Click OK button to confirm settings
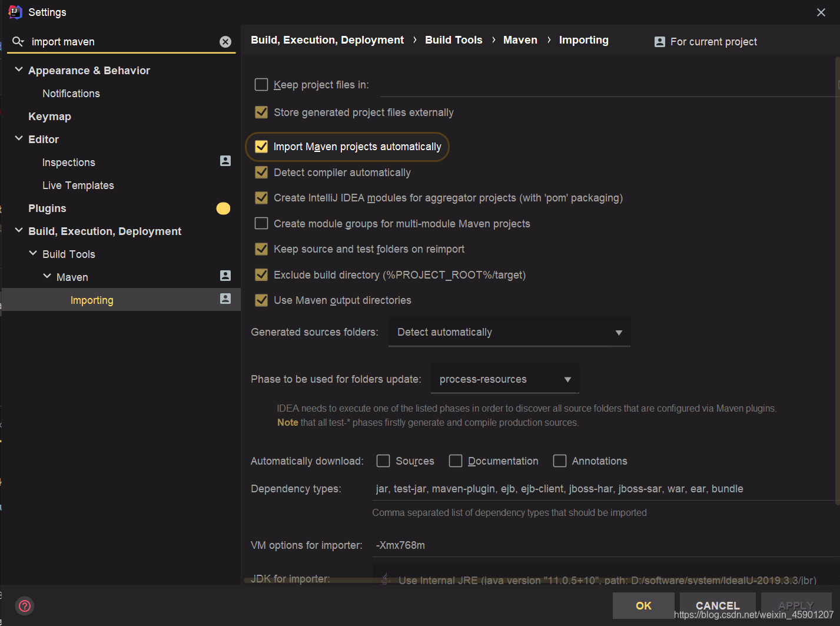This screenshot has width=840, height=626. tap(643, 605)
